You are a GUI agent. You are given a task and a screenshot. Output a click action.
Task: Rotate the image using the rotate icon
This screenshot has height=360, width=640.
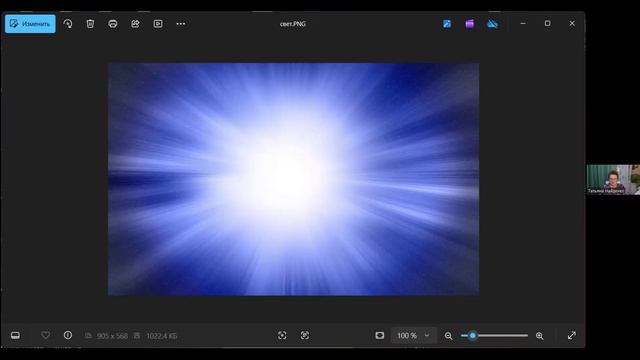(x=68, y=24)
